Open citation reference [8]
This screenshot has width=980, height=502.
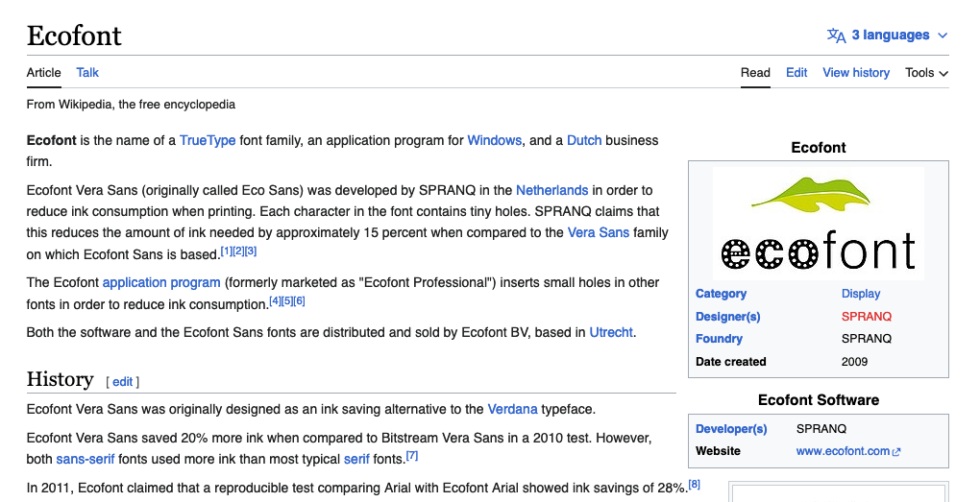click(694, 485)
